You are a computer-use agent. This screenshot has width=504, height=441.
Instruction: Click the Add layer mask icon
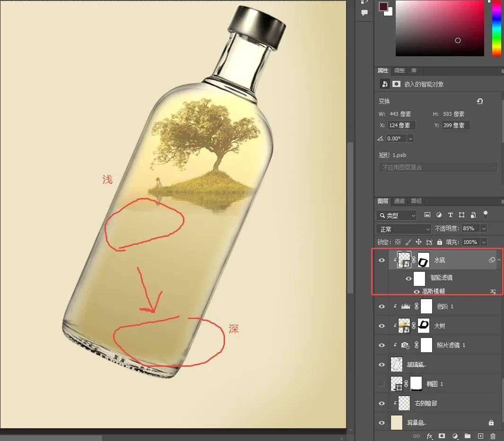tap(442, 436)
